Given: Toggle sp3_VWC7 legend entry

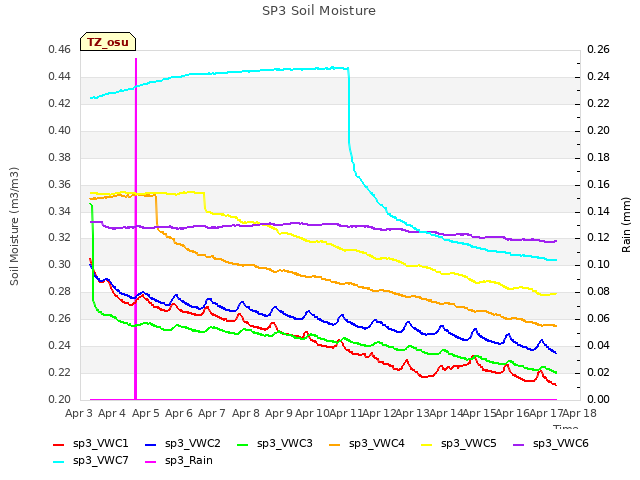Looking at the screenshot, I should 91,461.
